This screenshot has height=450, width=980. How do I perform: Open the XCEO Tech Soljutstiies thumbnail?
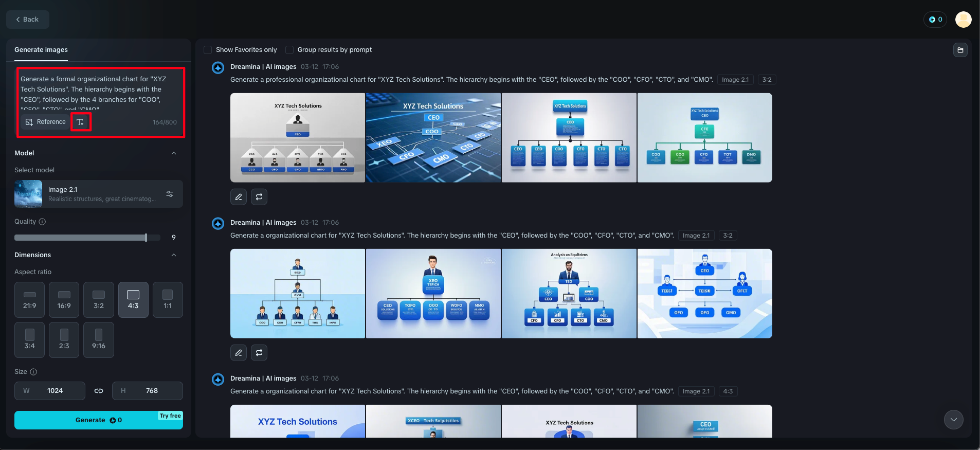click(433, 421)
